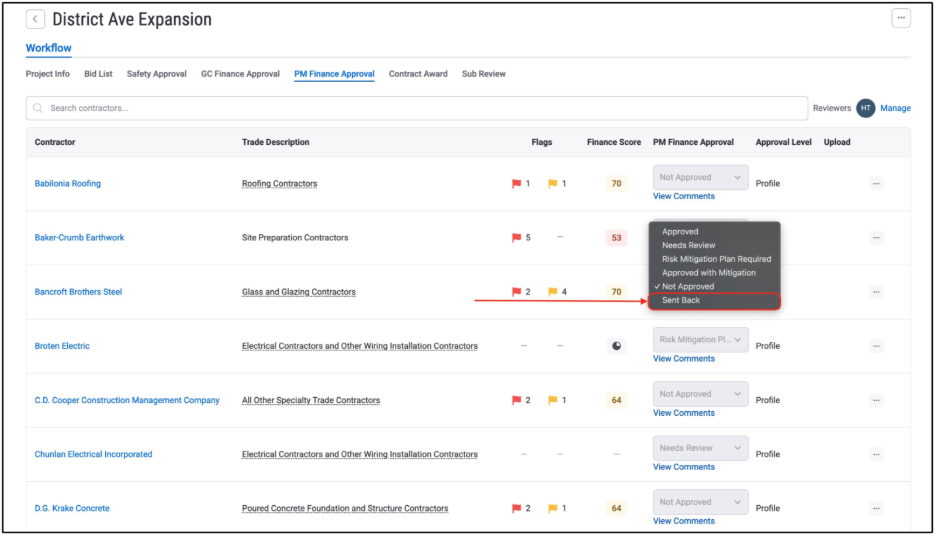Click the Finance Score column header
The height and width of the screenshot is (535, 936).
[614, 142]
